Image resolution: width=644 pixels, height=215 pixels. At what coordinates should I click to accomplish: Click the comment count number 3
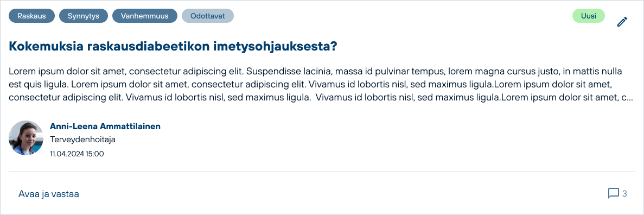624,194
